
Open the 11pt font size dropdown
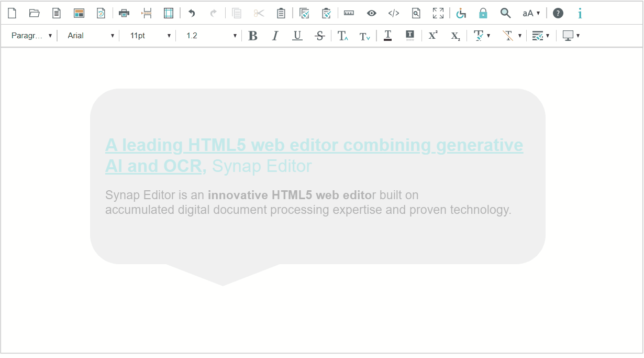click(x=150, y=36)
